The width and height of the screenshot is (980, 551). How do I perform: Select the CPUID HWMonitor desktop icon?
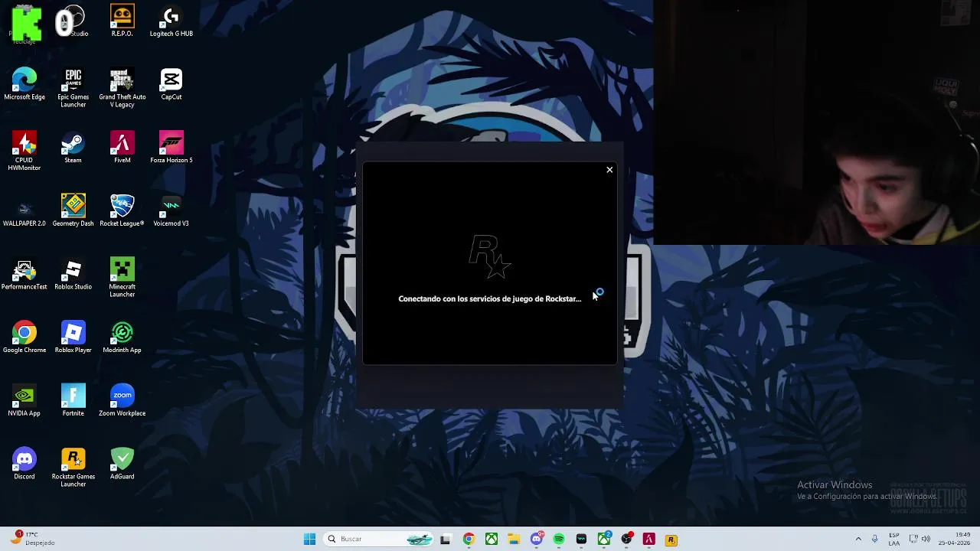click(x=24, y=151)
